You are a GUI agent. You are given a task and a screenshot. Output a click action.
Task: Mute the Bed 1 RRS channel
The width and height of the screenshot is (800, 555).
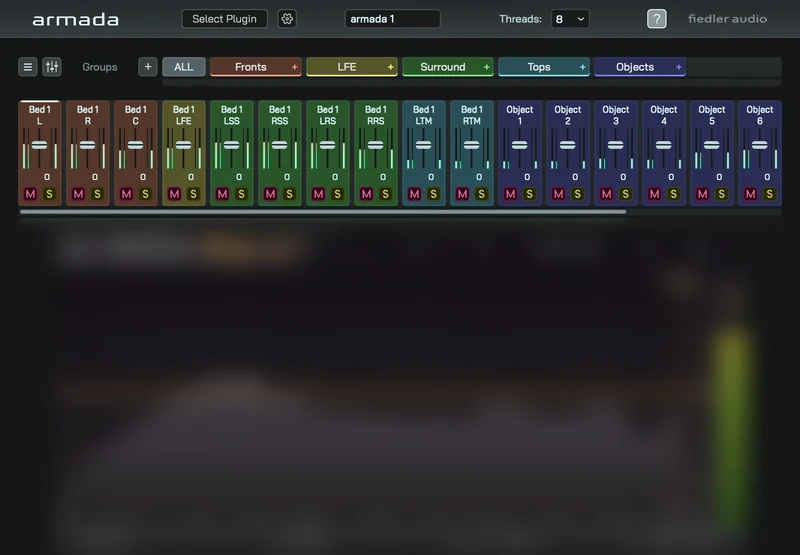click(366, 194)
